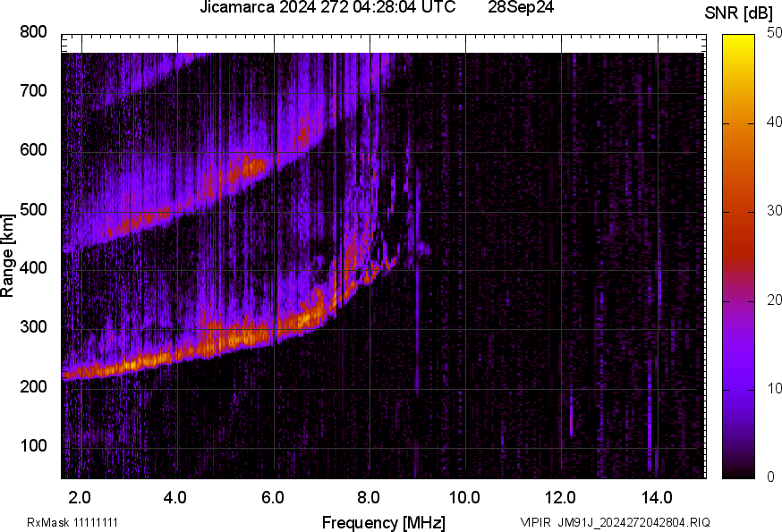Screen dimensions: 782x532
Task: Click the range tick label '400'
Action: click(x=33, y=268)
